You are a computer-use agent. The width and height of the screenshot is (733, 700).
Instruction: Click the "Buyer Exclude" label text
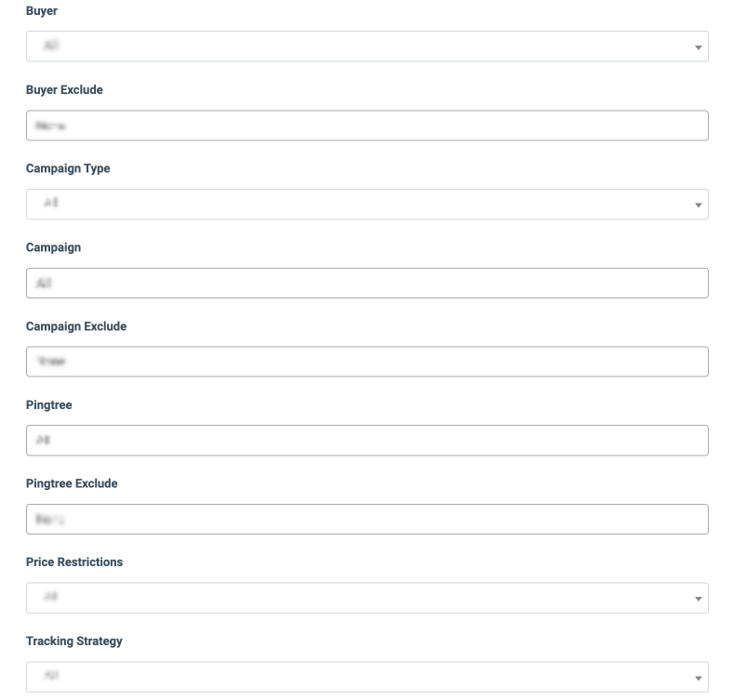pyautogui.click(x=64, y=90)
